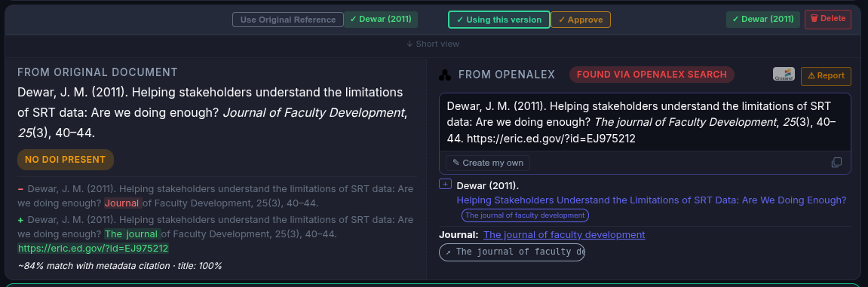Open the Journal link The journal of faculty development
This screenshot has height=287, width=868.
[x=564, y=234]
